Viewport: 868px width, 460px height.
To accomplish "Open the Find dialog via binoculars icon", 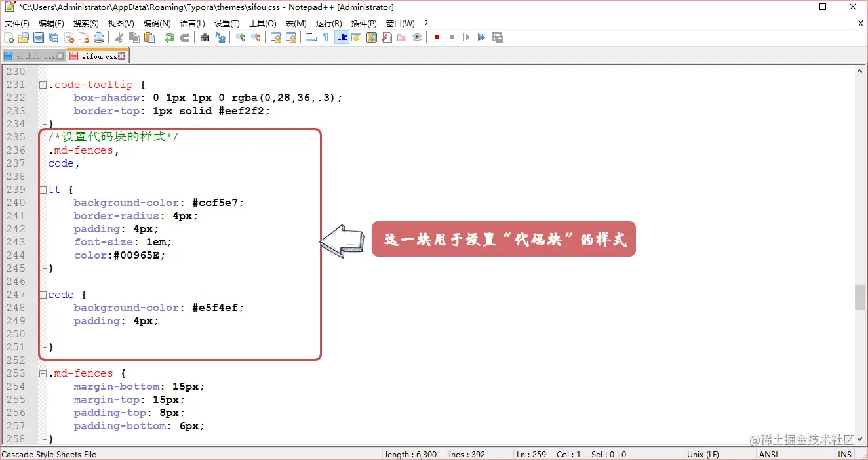I will (x=205, y=37).
